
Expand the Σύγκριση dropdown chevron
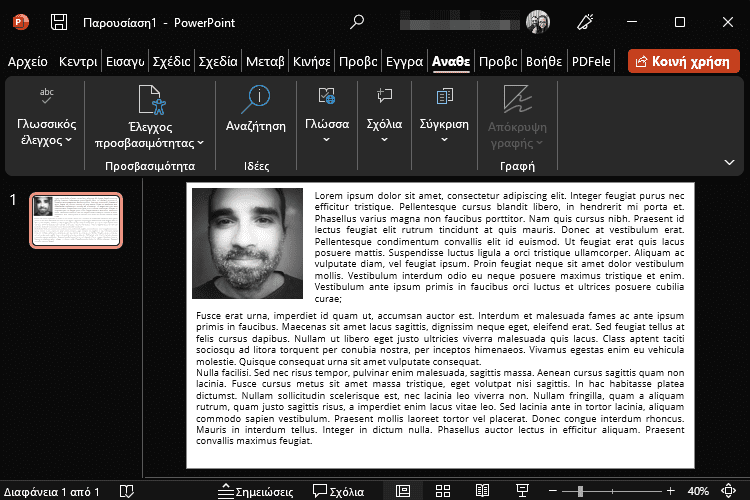444,140
